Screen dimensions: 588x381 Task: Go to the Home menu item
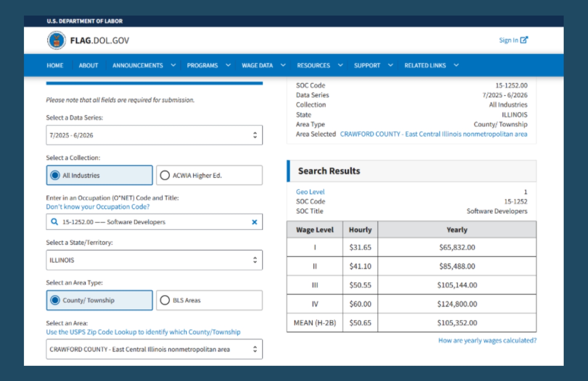55,65
